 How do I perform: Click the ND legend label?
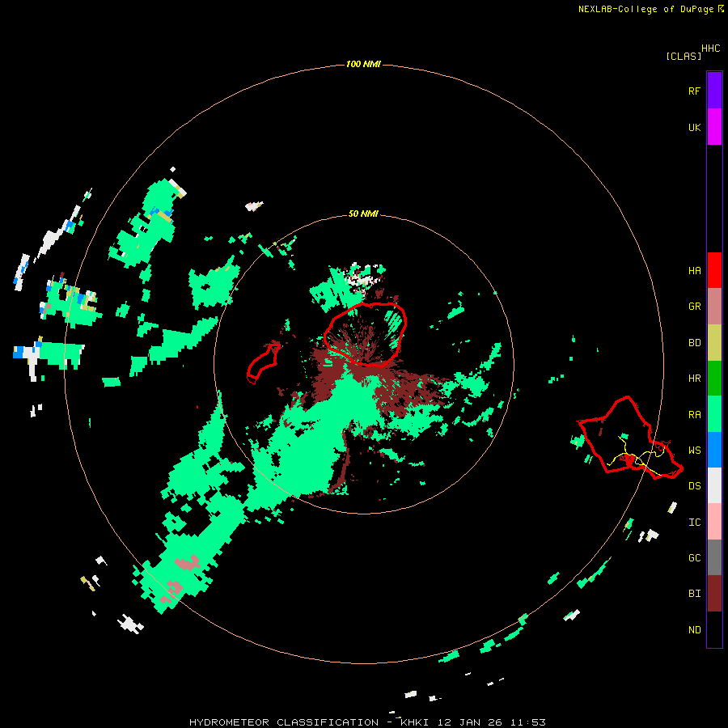tap(694, 630)
